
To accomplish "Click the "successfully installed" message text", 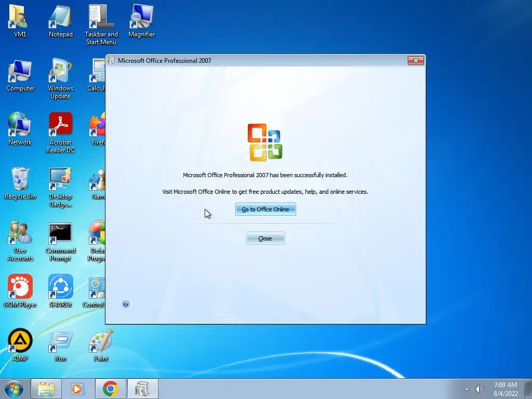I will tap(265, 175).
